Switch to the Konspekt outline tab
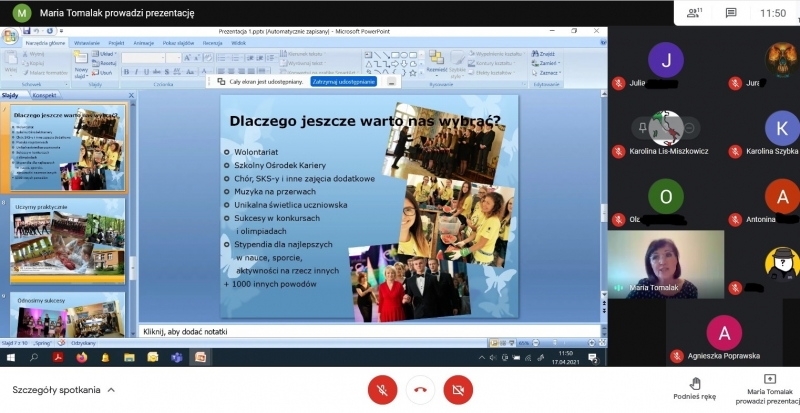The width and height of the screenshot is (800, 413). click(44, 95)
